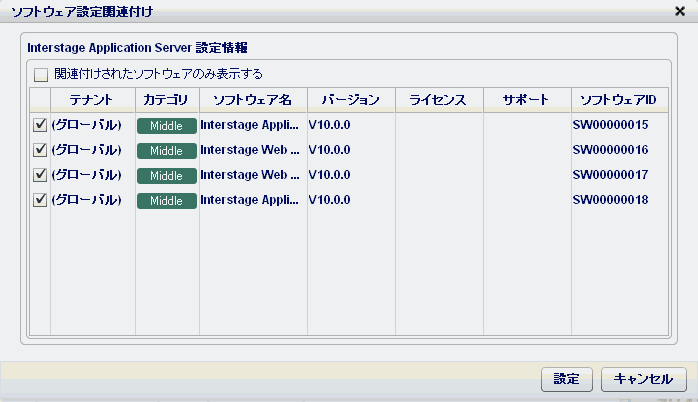Screen dimensions: 698x402
Task: Sort by ソフトウェアID column header
Action: click(620, 100)
